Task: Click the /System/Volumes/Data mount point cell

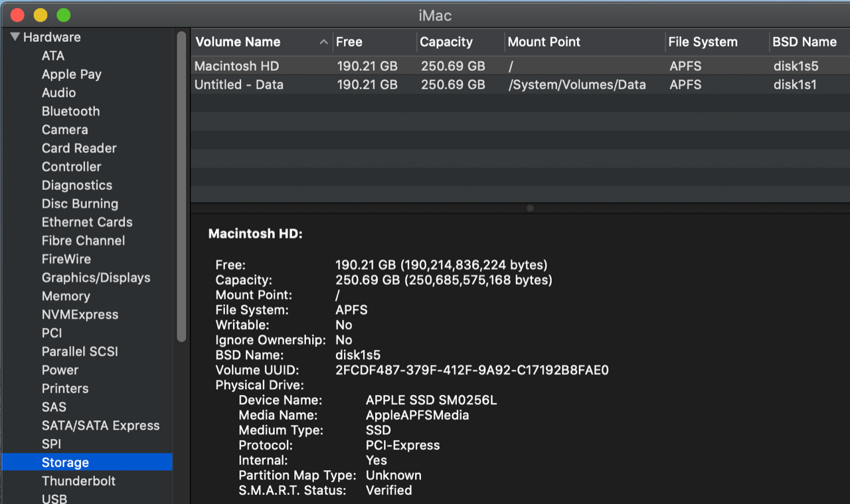Action: tap(577, 85)
